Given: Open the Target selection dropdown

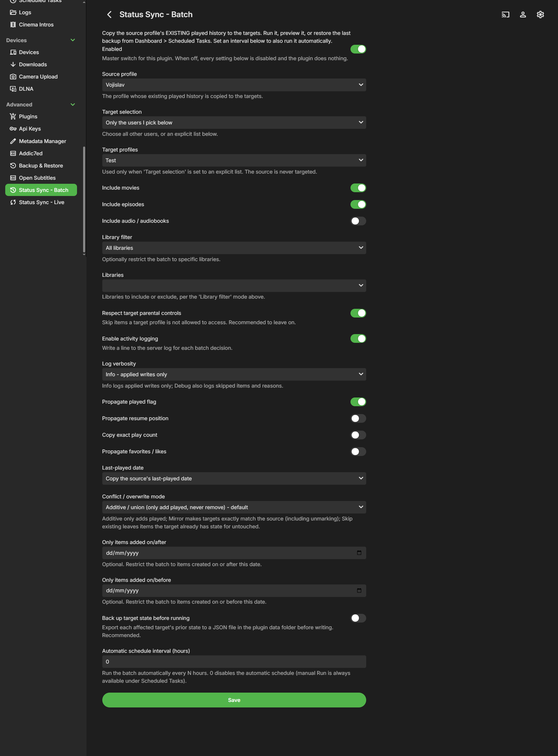Looking at the screenshot, I should (x=234, y=123).
